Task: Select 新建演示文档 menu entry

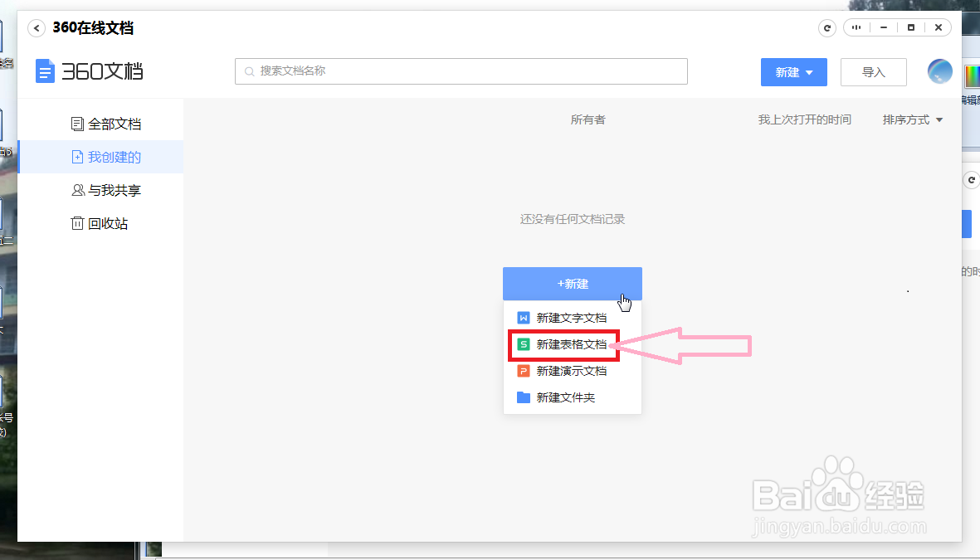Action: coord(573,371)
